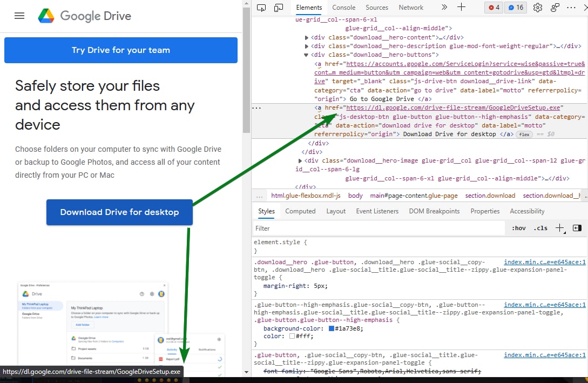The image size is (588, 383).
Task: Open the issues counter showing 16
Action: (x=516, y=8)
